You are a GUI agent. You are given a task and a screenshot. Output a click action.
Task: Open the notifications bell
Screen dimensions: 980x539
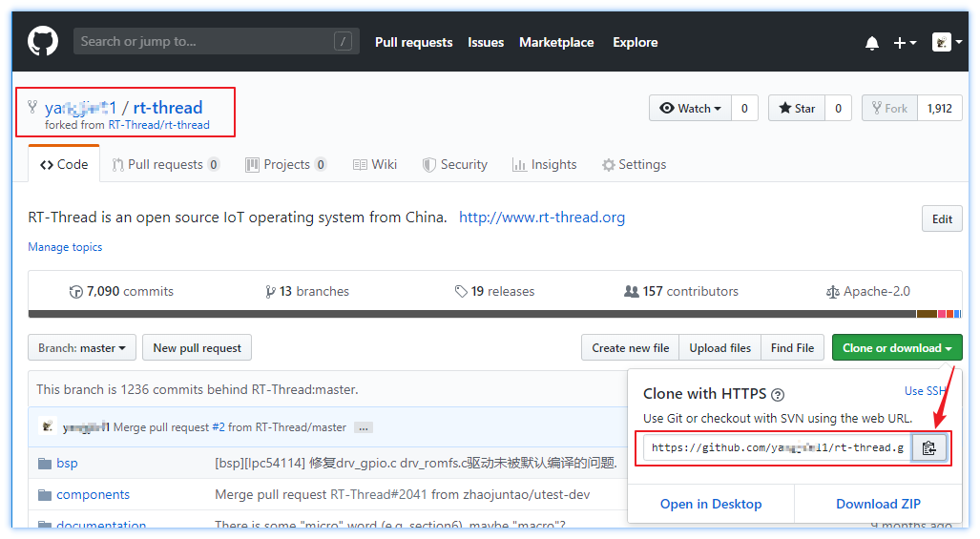(x=871, y=43)
